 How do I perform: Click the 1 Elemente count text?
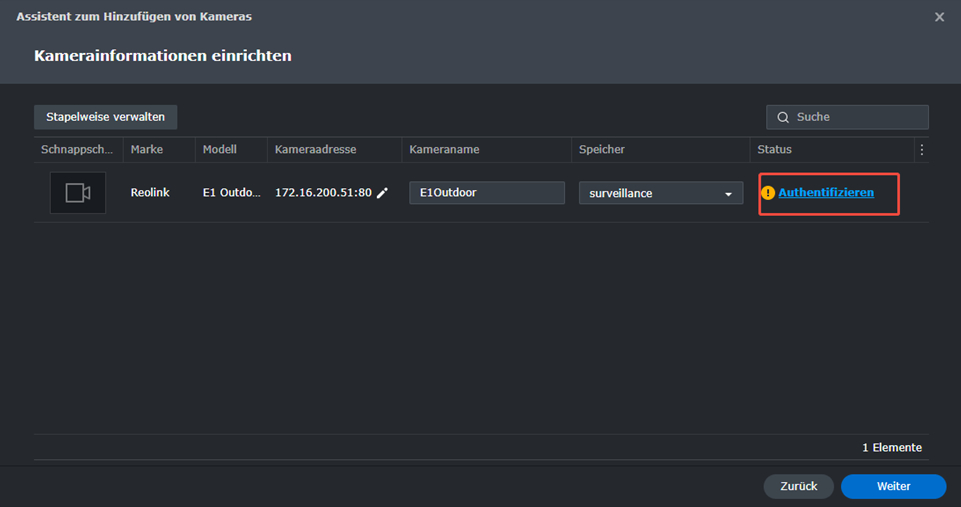tap(892, 448)
